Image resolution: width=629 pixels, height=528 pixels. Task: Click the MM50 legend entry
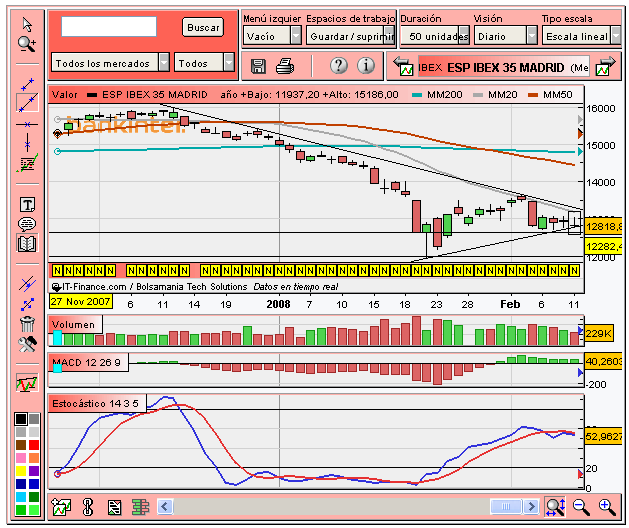pyautogui.click(x=550, y=95)
